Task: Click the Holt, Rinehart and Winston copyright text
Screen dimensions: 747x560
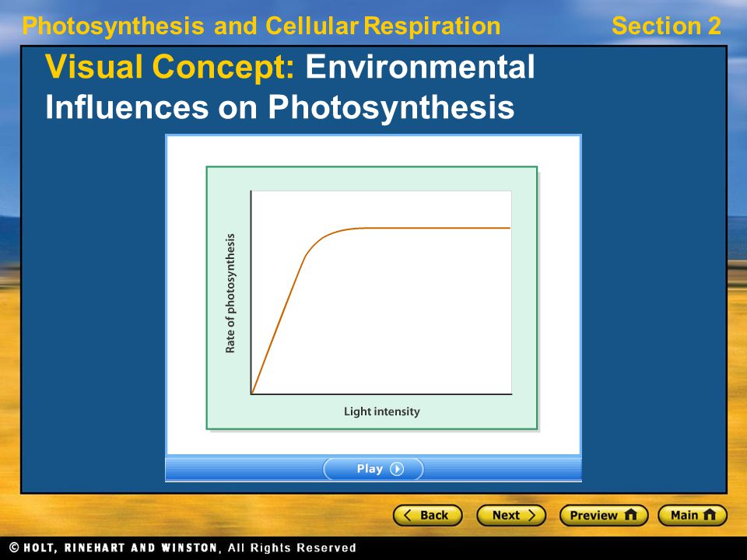Action: pos(183,548)
